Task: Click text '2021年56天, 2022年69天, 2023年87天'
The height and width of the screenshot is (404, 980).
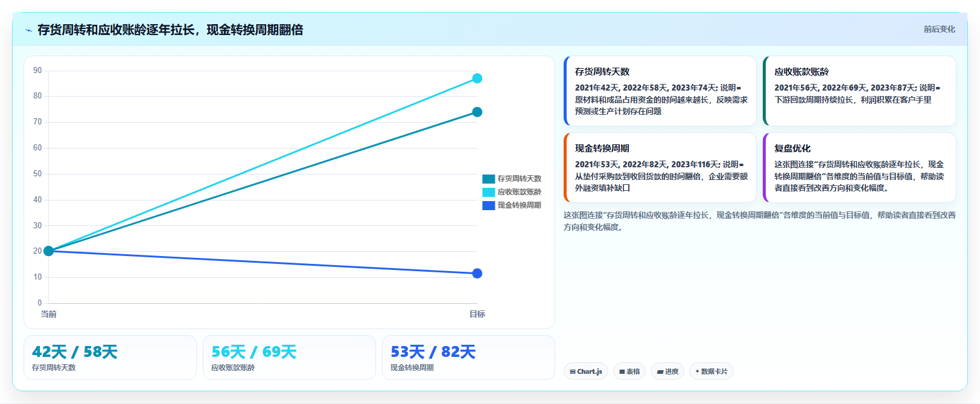Action: (x=845, y=88)
